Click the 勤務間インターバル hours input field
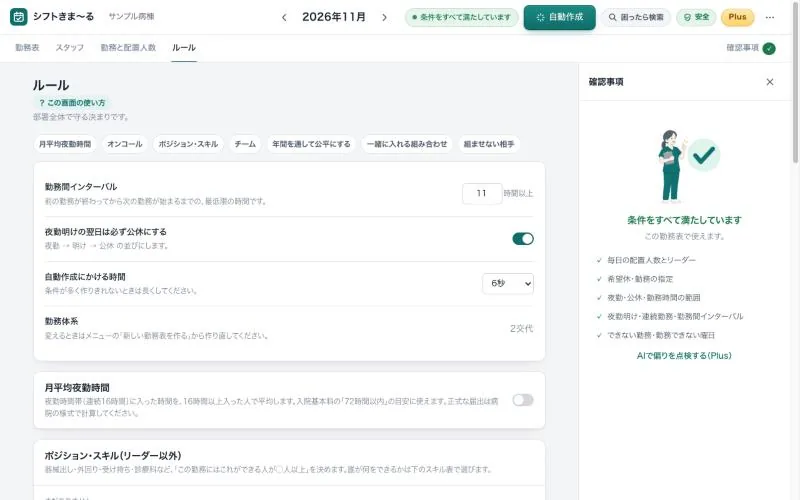Screen dimensions: 800x500 pyautogui.click(x=482, y=193)
